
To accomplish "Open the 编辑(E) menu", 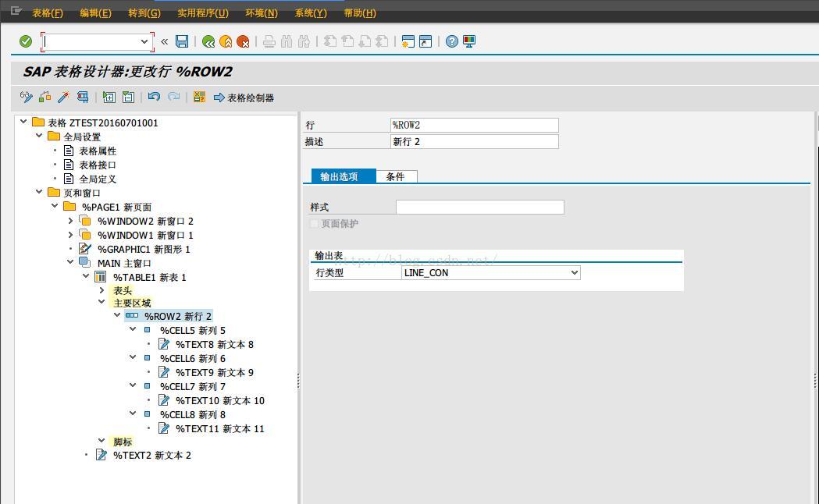I will tap(95, 13).
